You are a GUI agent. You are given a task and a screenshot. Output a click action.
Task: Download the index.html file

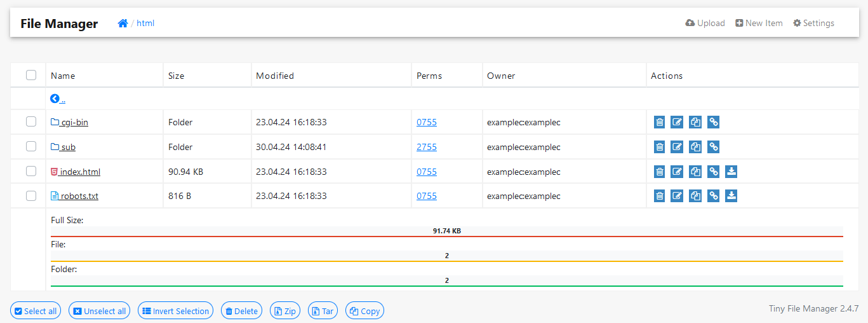(731, 172)
